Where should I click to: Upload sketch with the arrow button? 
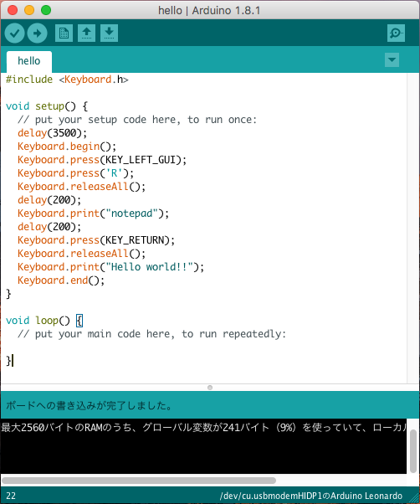coord(38,33)
